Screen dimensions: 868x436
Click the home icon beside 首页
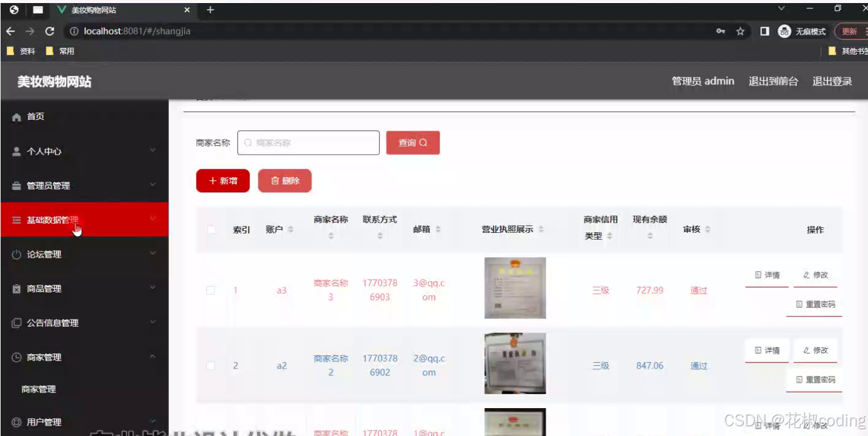point(17,117)
